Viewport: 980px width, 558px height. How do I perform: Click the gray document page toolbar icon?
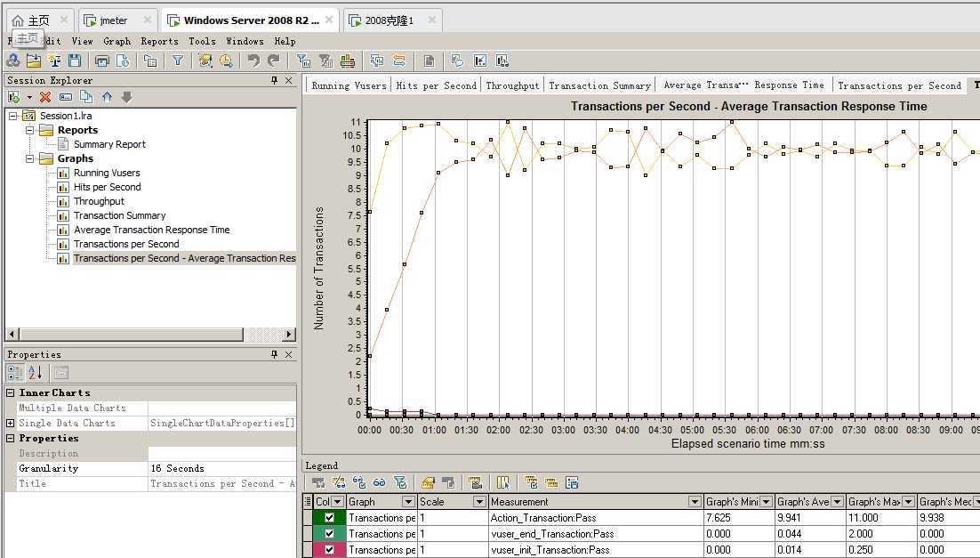tap(429, 61)
